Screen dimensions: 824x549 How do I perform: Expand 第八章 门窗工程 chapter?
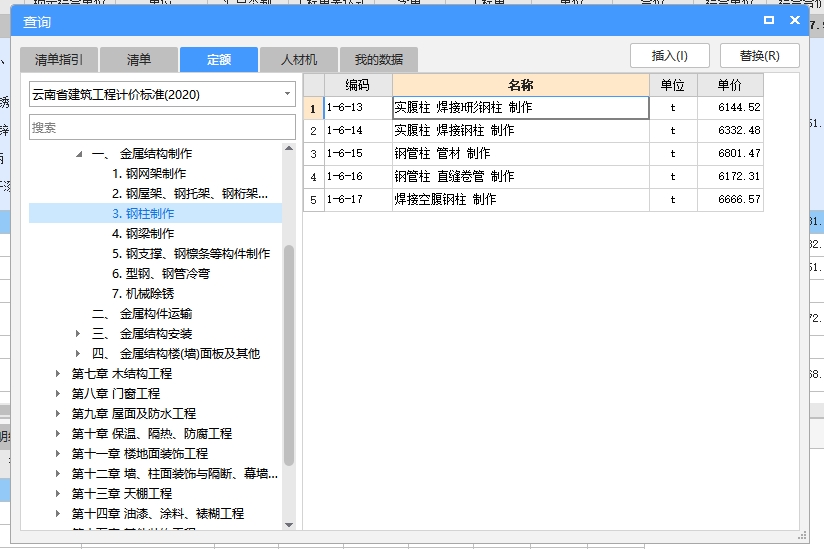58,393
